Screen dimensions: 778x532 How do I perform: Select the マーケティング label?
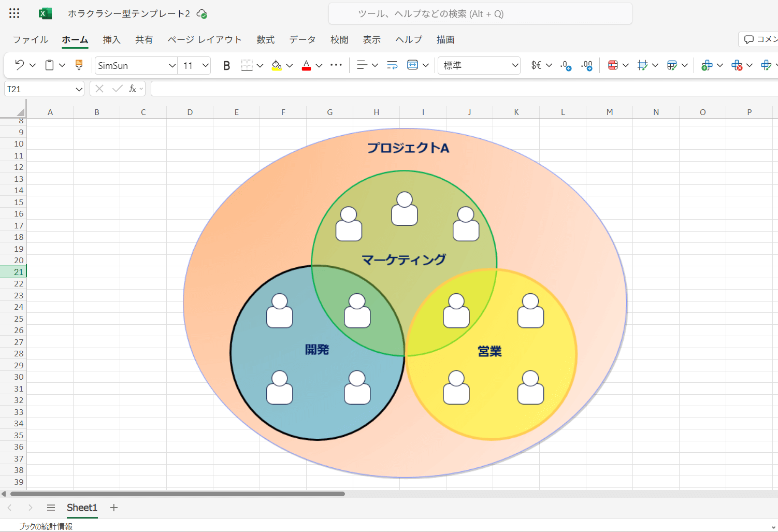[404, 260]
